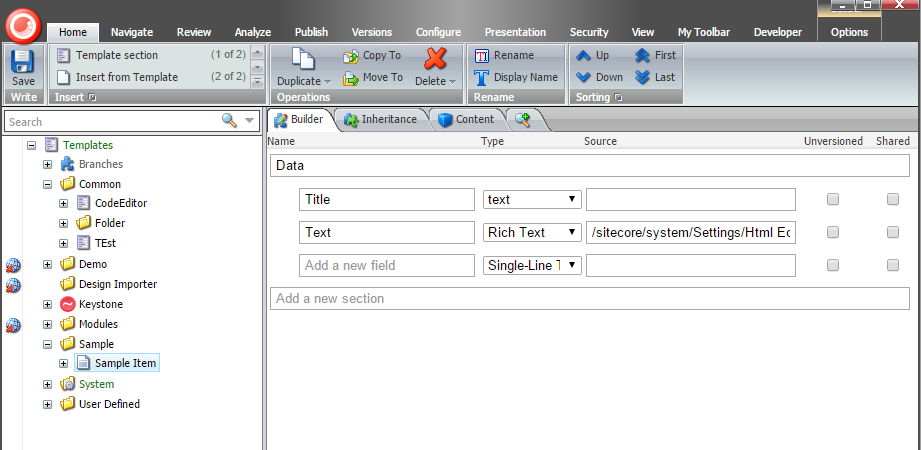The width and height of the screenshot is (921, 450).
Task: Click the Copy To label
Action: point(382,55)
